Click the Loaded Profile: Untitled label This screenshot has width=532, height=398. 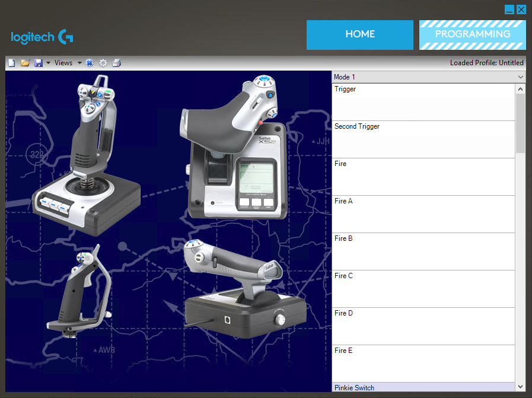click(x=486, y=63)
